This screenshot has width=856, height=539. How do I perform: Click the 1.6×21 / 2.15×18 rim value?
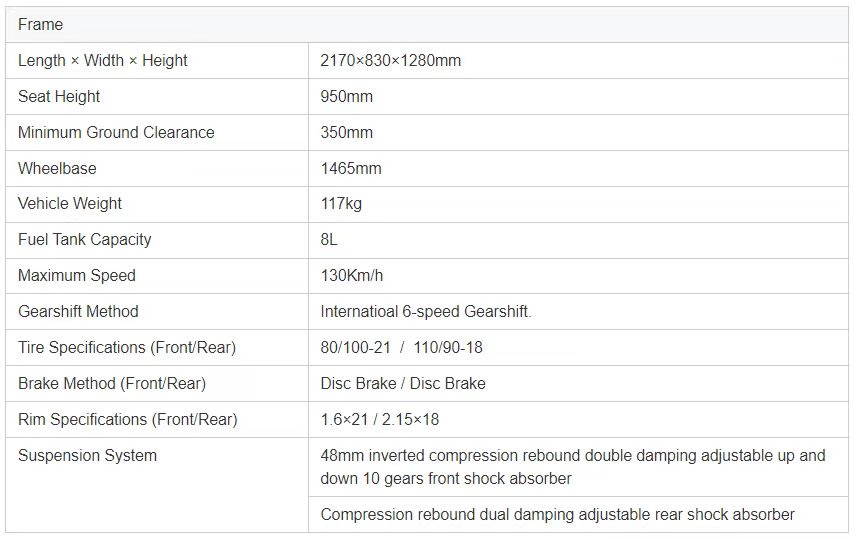click(379, 419)
